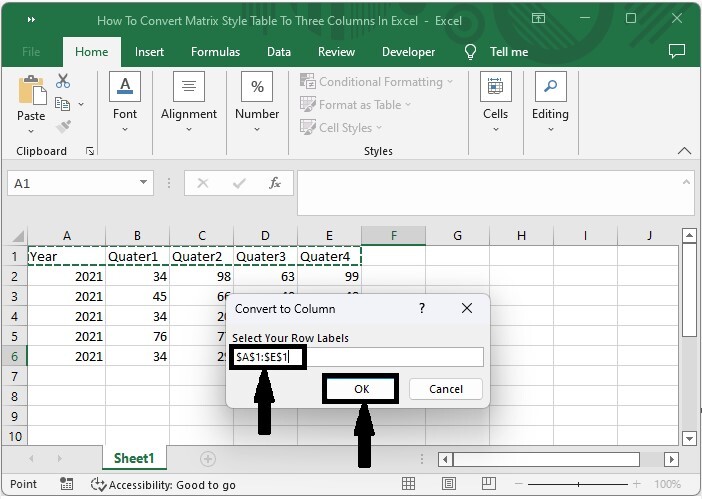Open the Font group icon
The width and height of the screenshot is (702, 499).
click(x=125, y=86)
